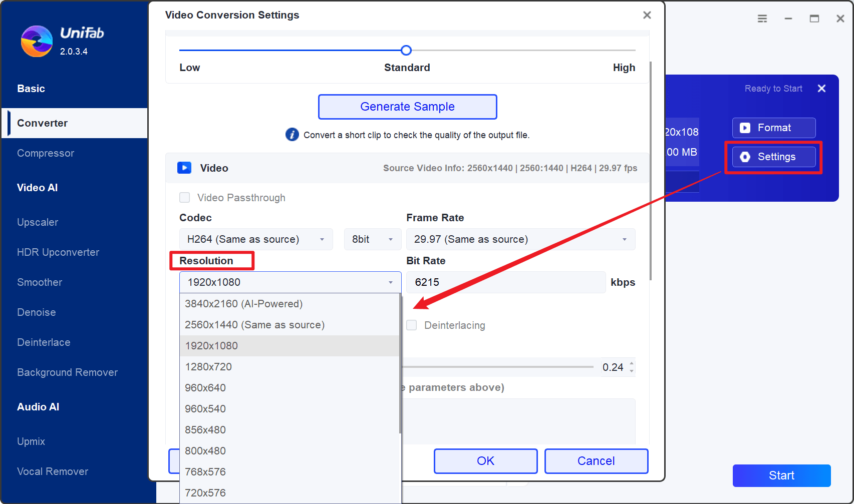Switch to the Compressor section

[46, 153]
